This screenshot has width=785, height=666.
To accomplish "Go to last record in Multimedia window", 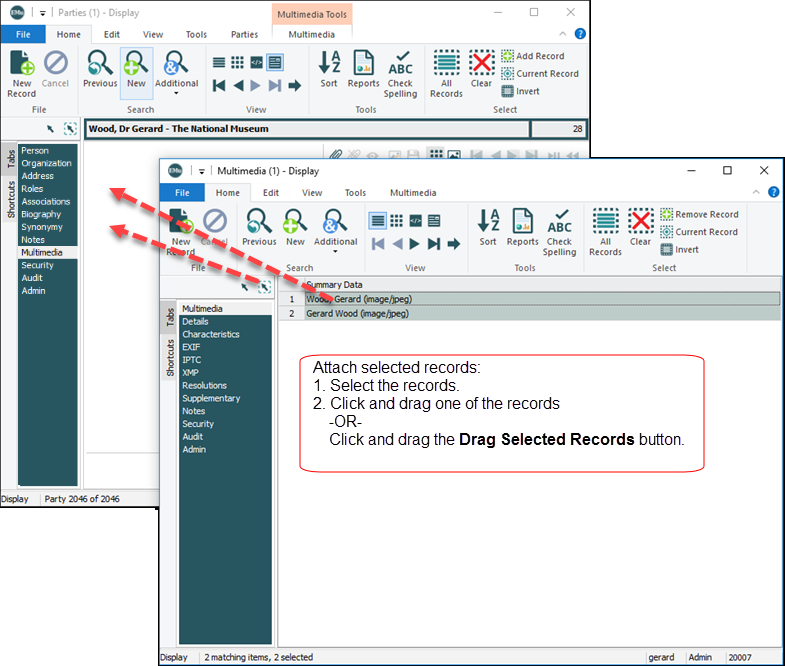I will click(x=434, y=244).
